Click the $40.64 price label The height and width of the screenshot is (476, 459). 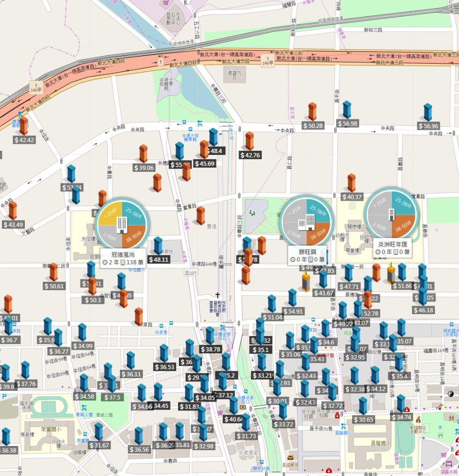pos(233,419)
